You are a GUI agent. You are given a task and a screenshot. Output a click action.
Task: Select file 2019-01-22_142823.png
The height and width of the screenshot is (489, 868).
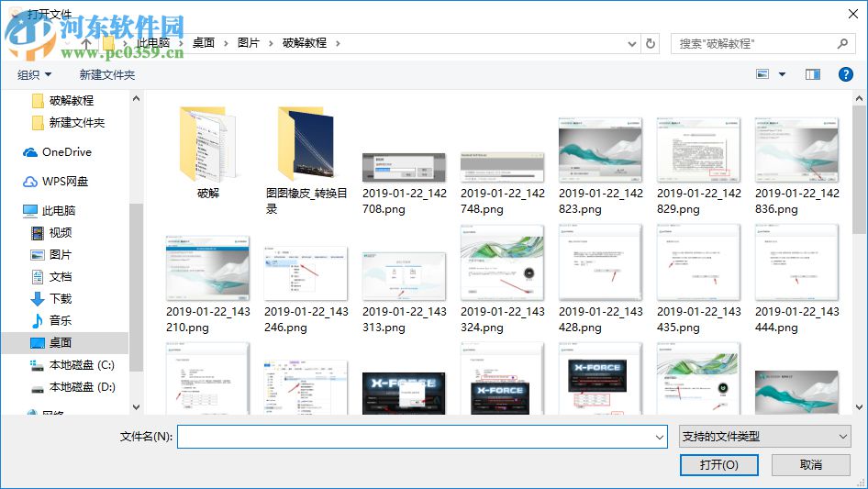pyautogui.click(x=601, y=166)
